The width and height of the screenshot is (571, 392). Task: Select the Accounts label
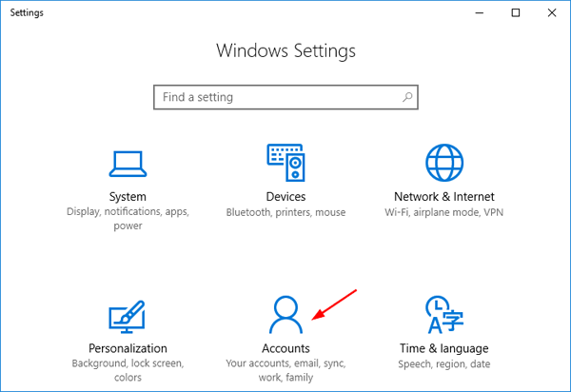click(x=285, y=349)
